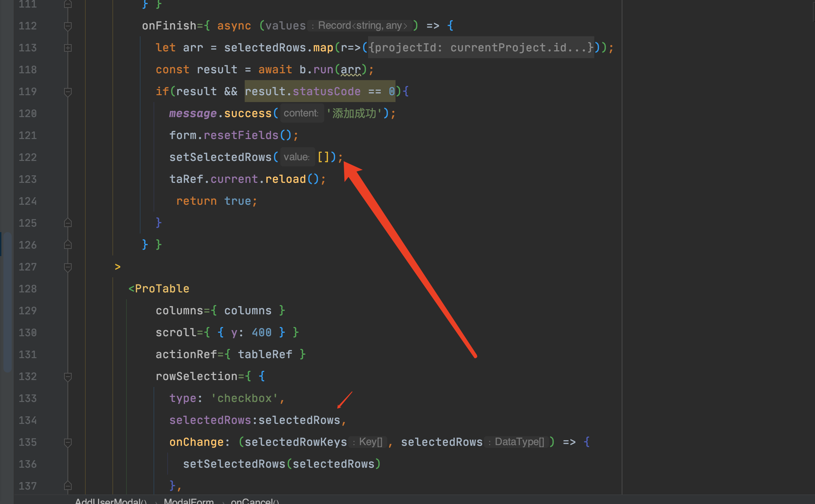Click the fold-end marker beside line 125

68,223
